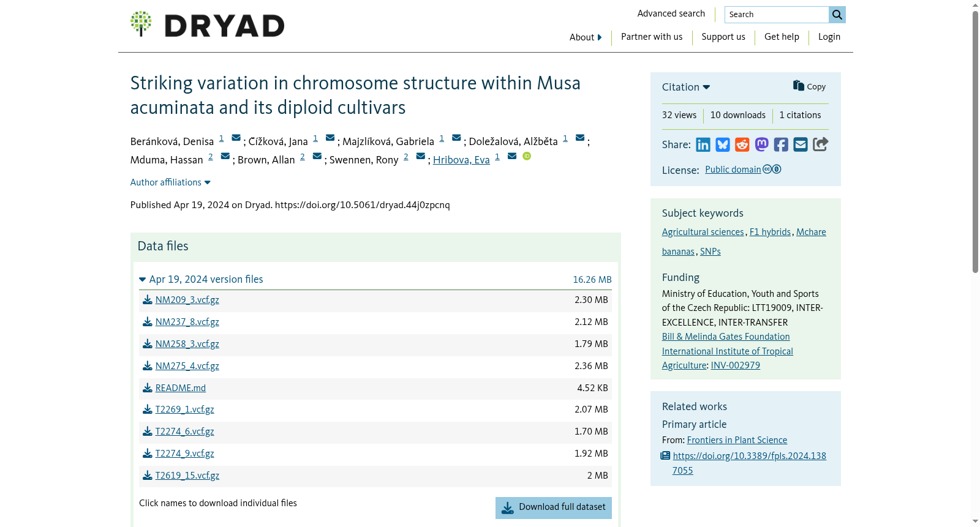This screenshot has height=527, width=980.
Task: Click download icon for T2619_15.vcf.gz
Action: [148, 476]
